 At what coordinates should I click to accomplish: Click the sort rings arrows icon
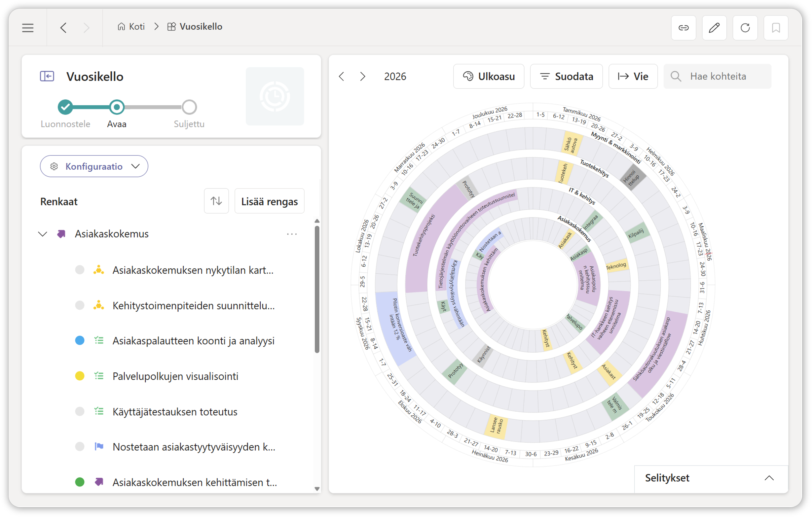point(216,201)
